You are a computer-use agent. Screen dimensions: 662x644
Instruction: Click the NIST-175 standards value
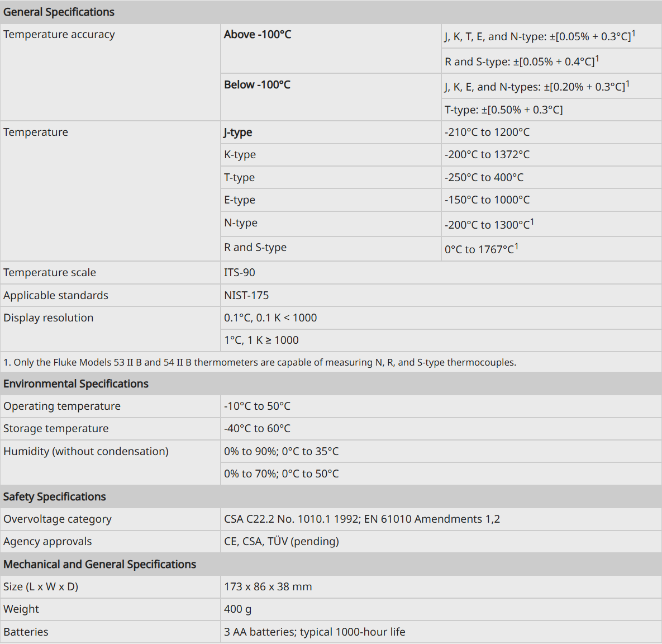pyautogui.click(x=246, y=295)
